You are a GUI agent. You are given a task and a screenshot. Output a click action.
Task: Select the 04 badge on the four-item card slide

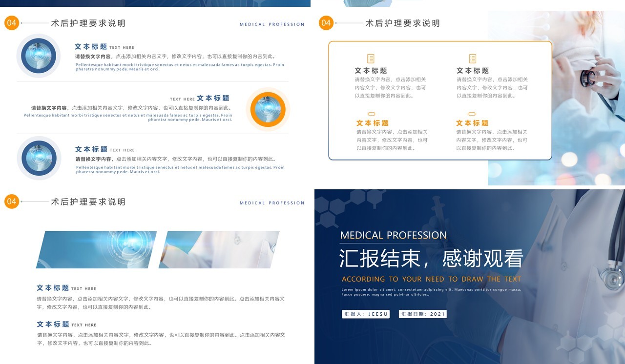coord(326,22)
